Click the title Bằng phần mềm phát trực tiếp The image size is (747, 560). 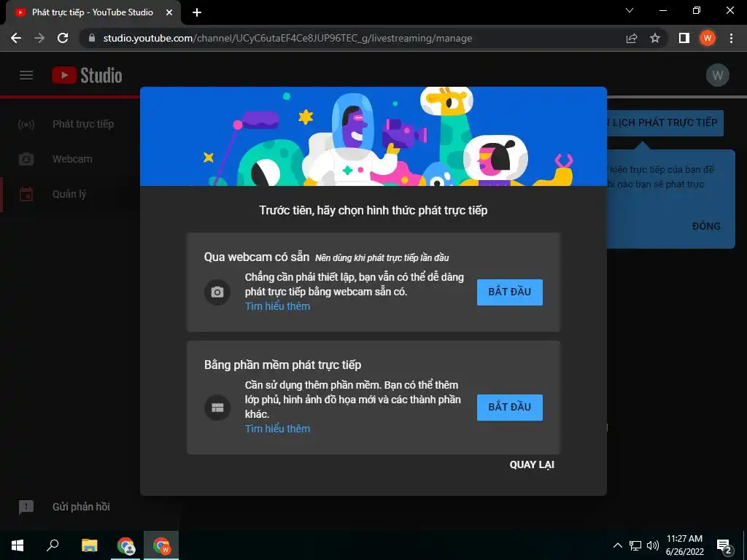coord(282,365)
